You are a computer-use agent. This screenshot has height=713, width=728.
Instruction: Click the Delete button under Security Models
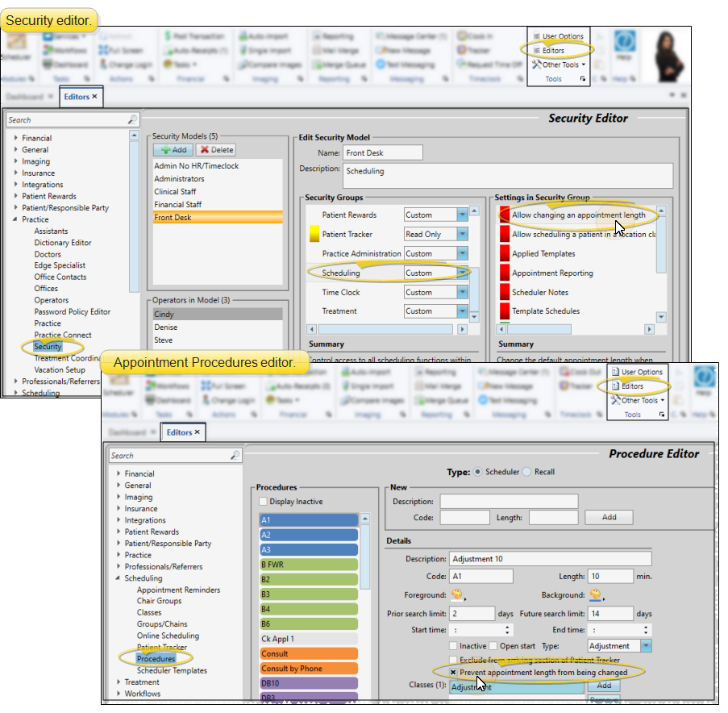pos(216,150)
